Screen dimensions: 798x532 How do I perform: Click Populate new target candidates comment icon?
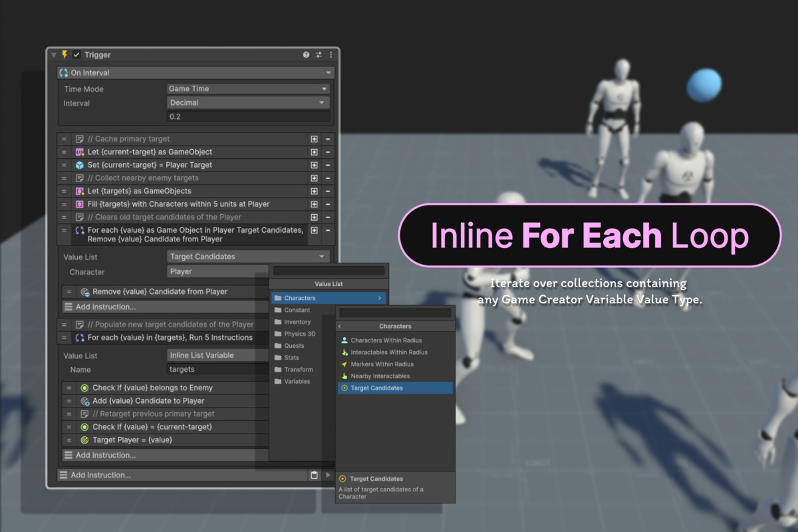click(80, 325)
